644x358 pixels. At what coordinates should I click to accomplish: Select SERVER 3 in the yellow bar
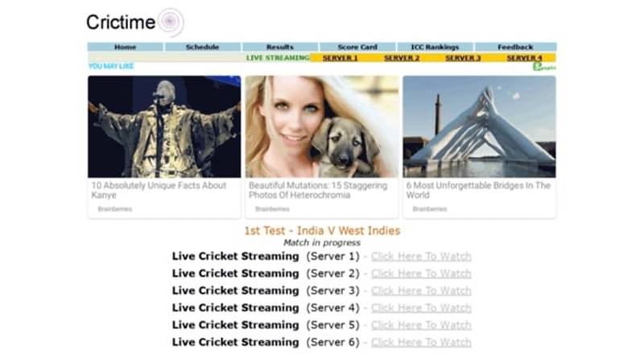(x=463, y=58)
